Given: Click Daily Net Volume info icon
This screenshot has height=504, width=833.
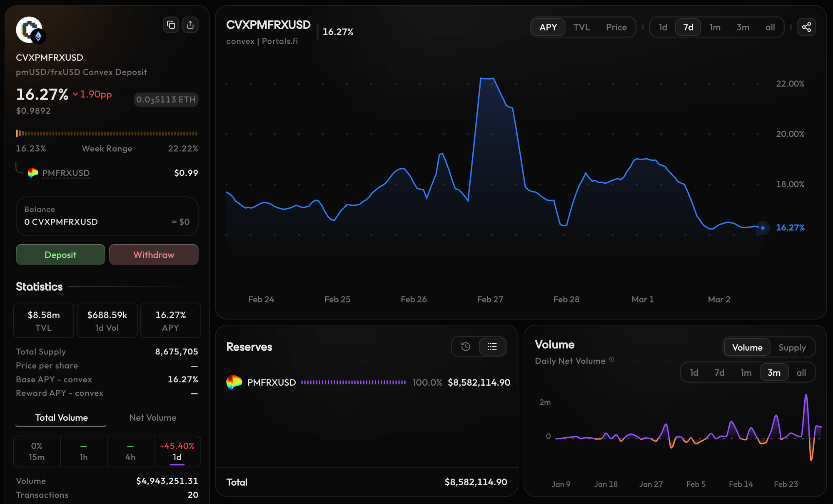Looking at the screenshot, I should [612, 359].
